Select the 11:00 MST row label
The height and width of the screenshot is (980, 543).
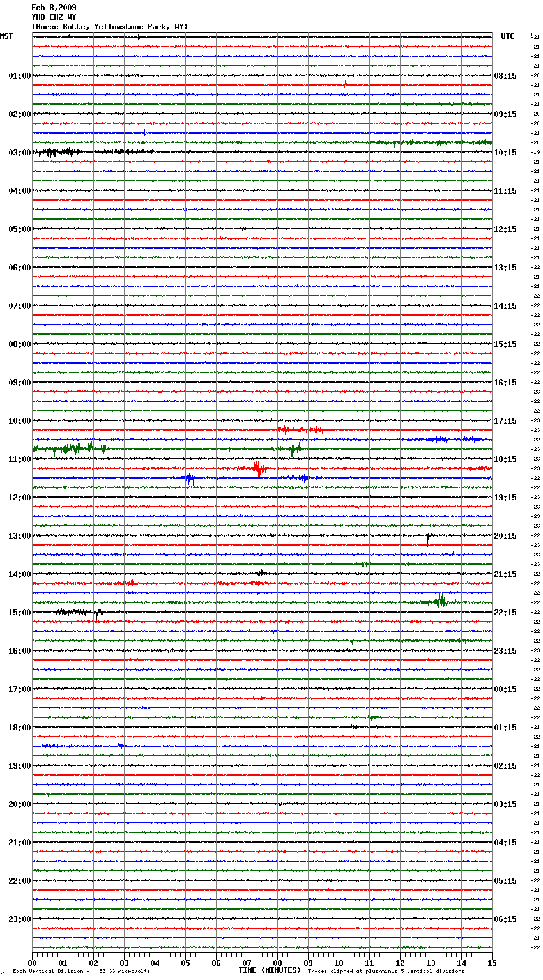20,459
